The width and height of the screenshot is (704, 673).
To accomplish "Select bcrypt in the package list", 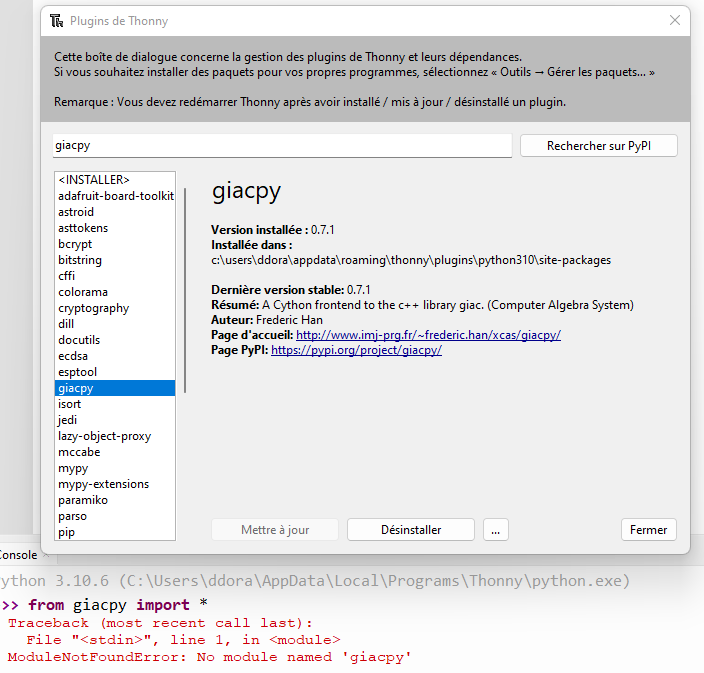I will pyautogui.click(x=114, y=244).
